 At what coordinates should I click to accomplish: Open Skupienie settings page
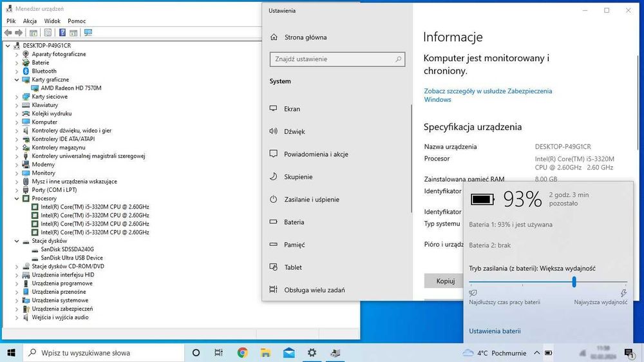(298, 176)
